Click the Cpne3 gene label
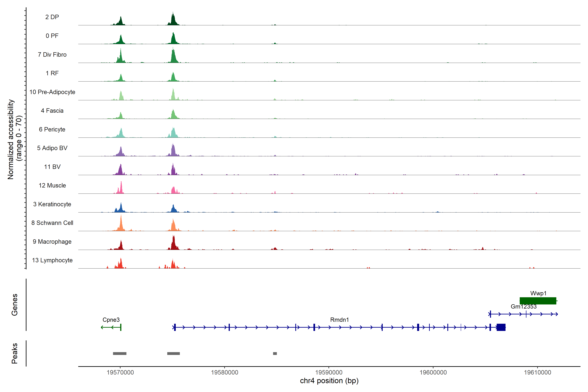 click(x=111, y=320)
